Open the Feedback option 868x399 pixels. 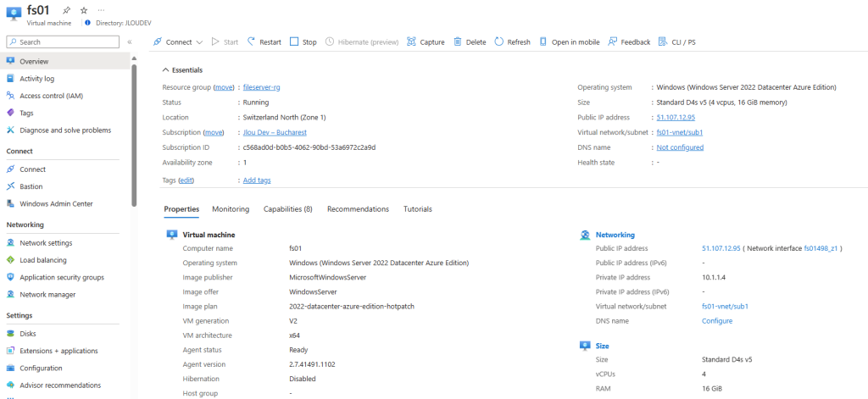coord(630,42)
